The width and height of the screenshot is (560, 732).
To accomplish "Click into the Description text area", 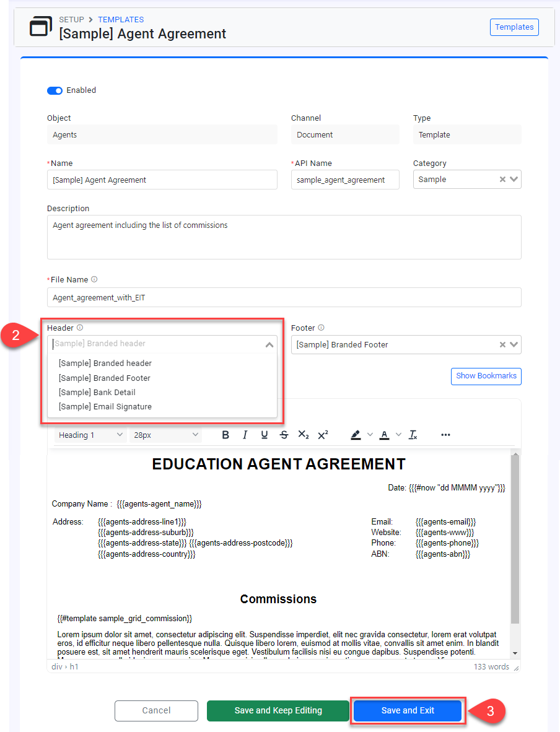I will pyautogui.click(x=284, y=237).
